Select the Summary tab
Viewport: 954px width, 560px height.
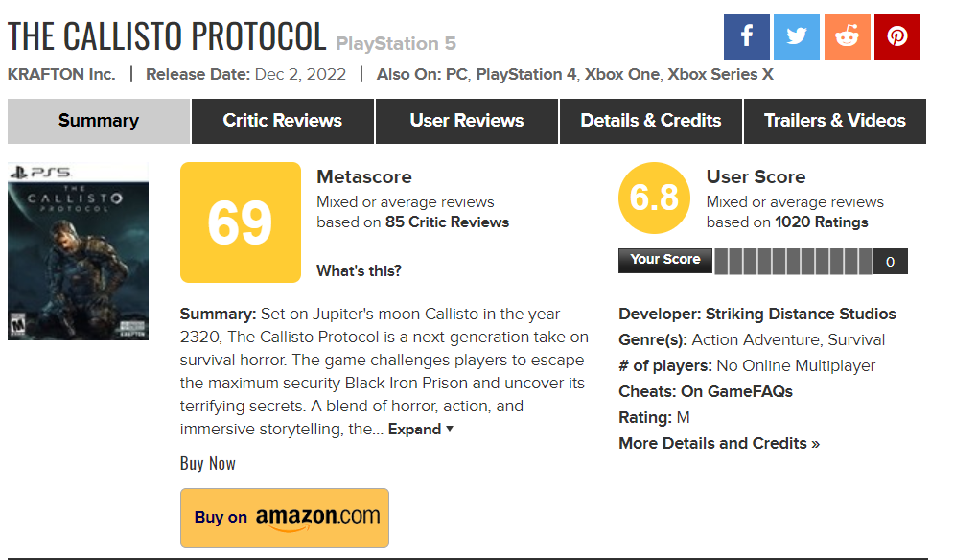(x=99, y=121)
